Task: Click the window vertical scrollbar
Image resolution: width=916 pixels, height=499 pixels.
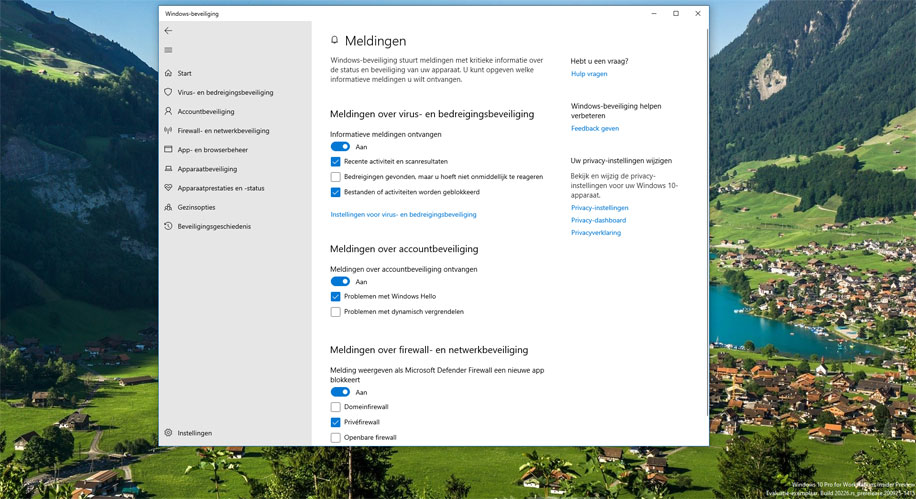Action: 707,222
